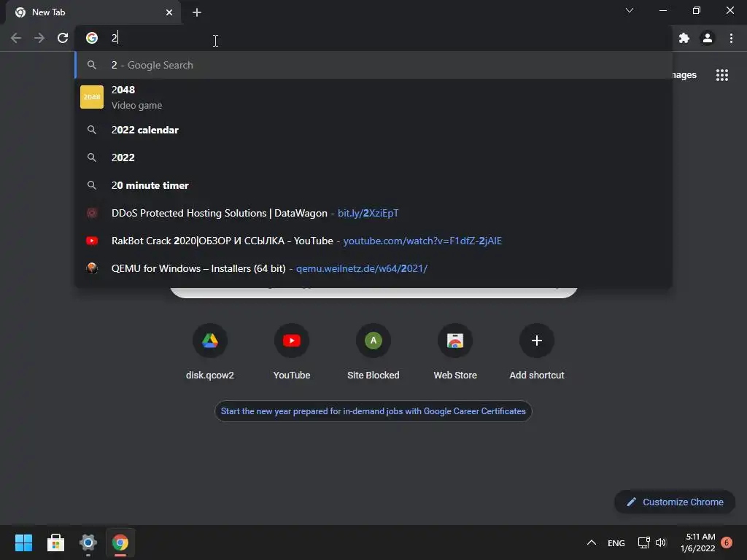Viewport: 747px width, 560px height.
Task: Open the clock showing 5:11 AM
Action: coord(698,542)
